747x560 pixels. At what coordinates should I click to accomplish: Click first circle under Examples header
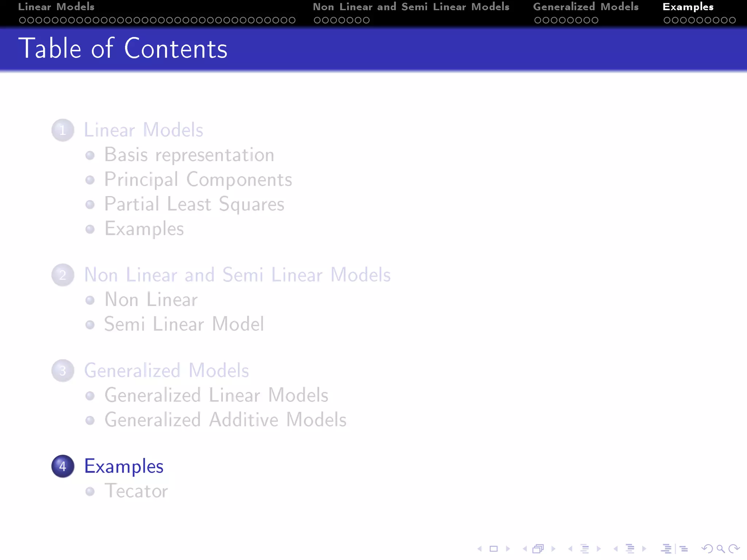667,20
